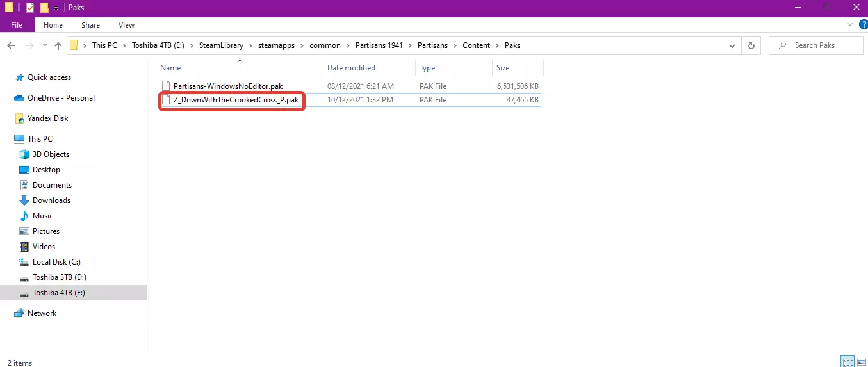
Task: Go up one folder level with Up arrow
Action: 58,45
